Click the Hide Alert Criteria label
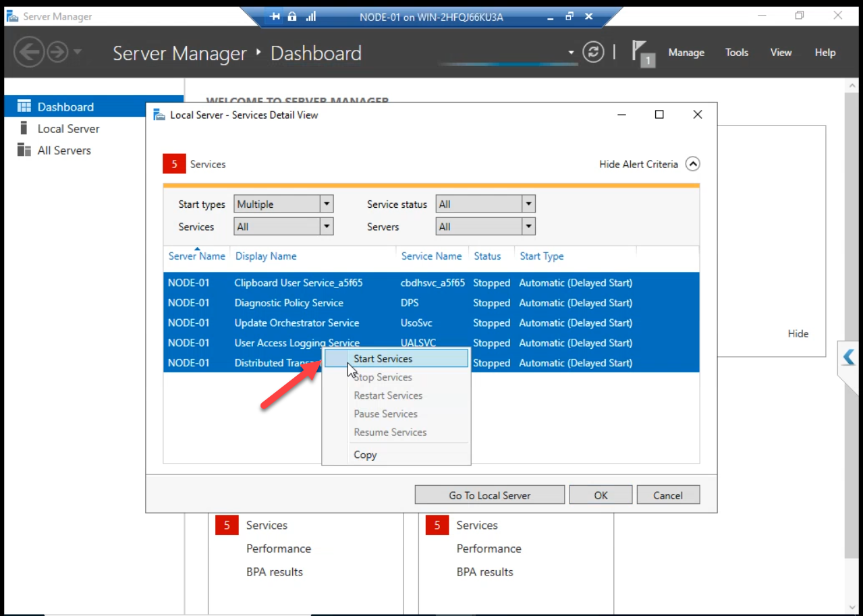The height and width of the screenshot is (616, 863). point(638,164)
